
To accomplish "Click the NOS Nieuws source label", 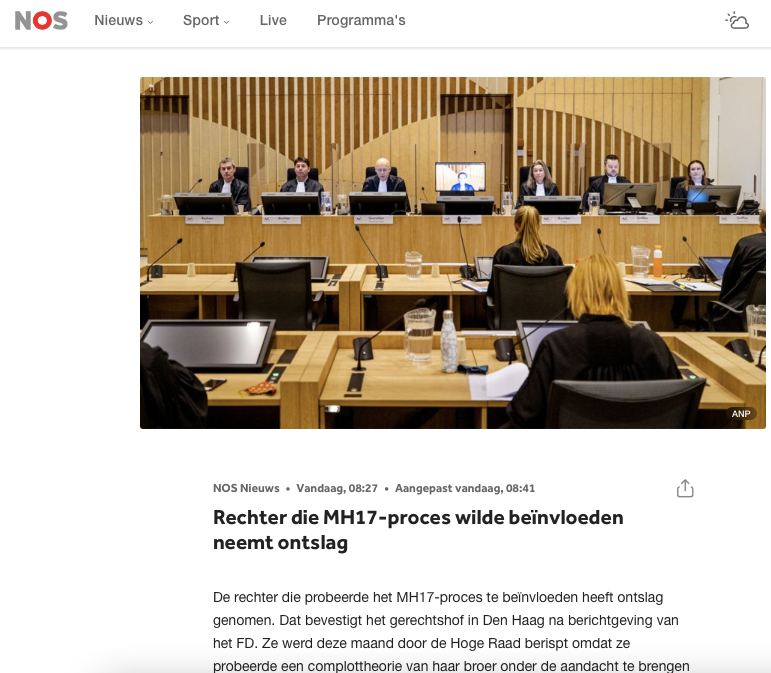I will pyautogui.click(x=246, y=489).
